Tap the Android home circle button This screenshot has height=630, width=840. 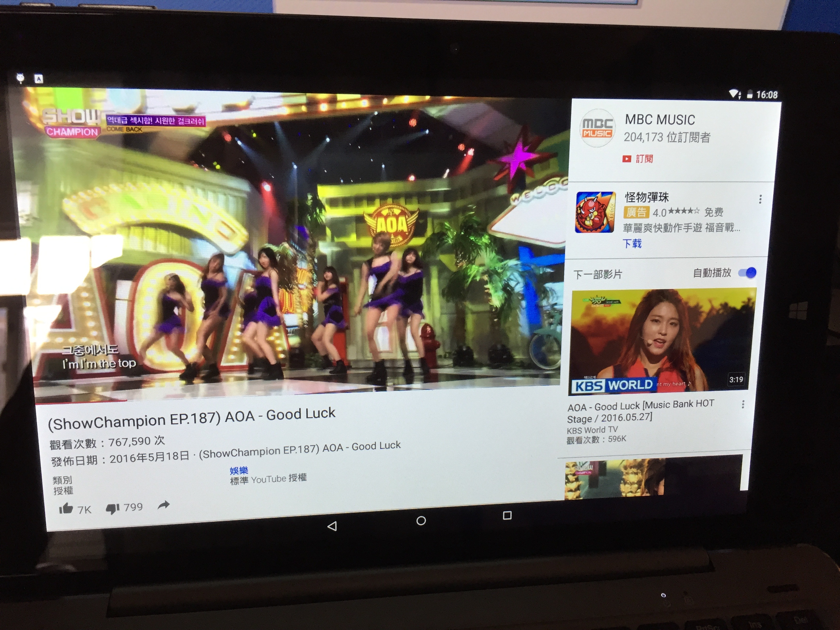421,521
